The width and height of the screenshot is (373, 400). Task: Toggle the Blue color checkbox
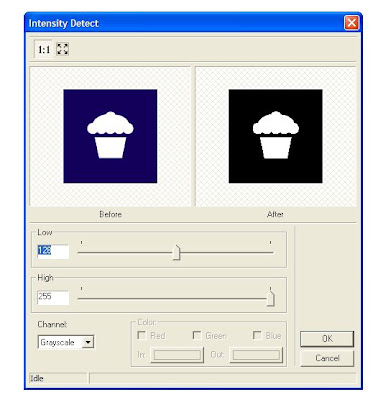[257, 335]
